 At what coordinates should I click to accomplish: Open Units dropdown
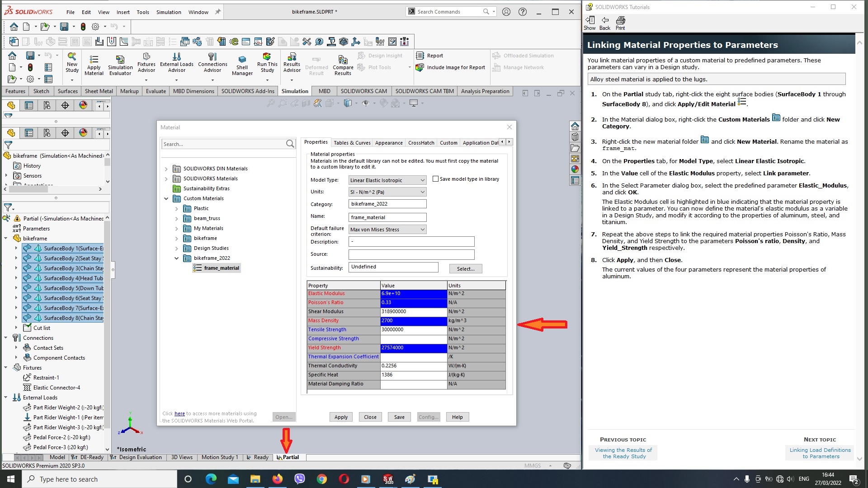point(387,192)
